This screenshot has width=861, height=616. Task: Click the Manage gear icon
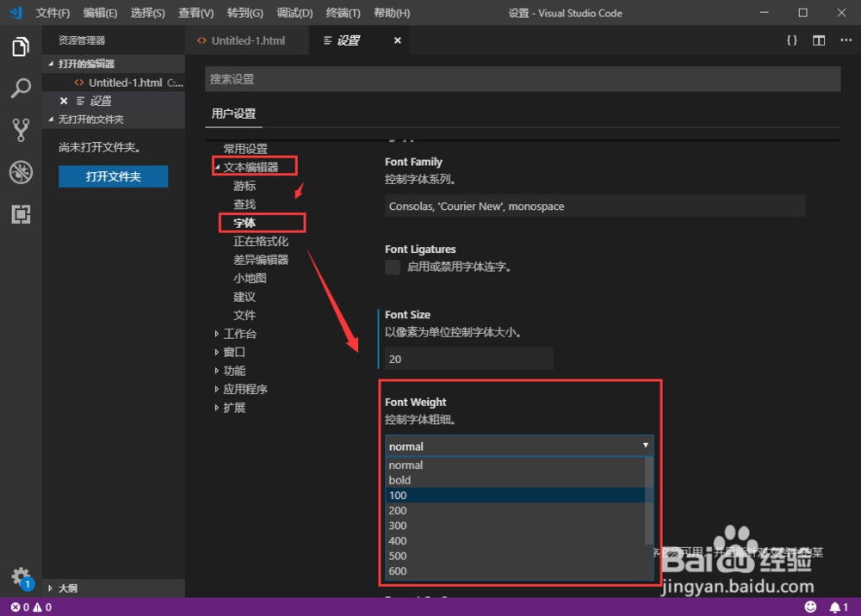tap(21, 576)
